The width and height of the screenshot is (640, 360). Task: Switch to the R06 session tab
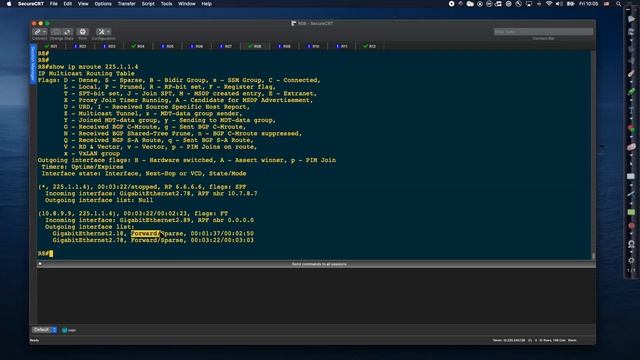(x=197, y=46)
